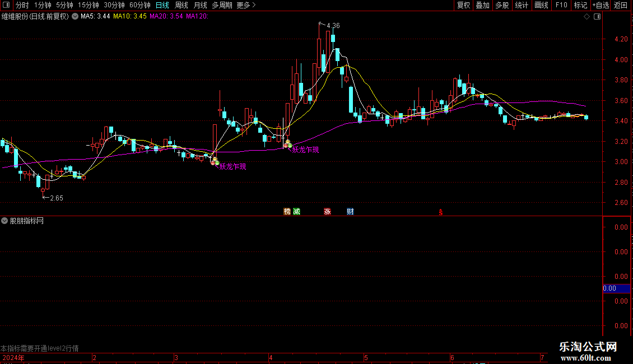Click the 股朋指标网 indicator name
Image resolution: width=633 pixels, height=364 pixels.
(x=27, y=221)
